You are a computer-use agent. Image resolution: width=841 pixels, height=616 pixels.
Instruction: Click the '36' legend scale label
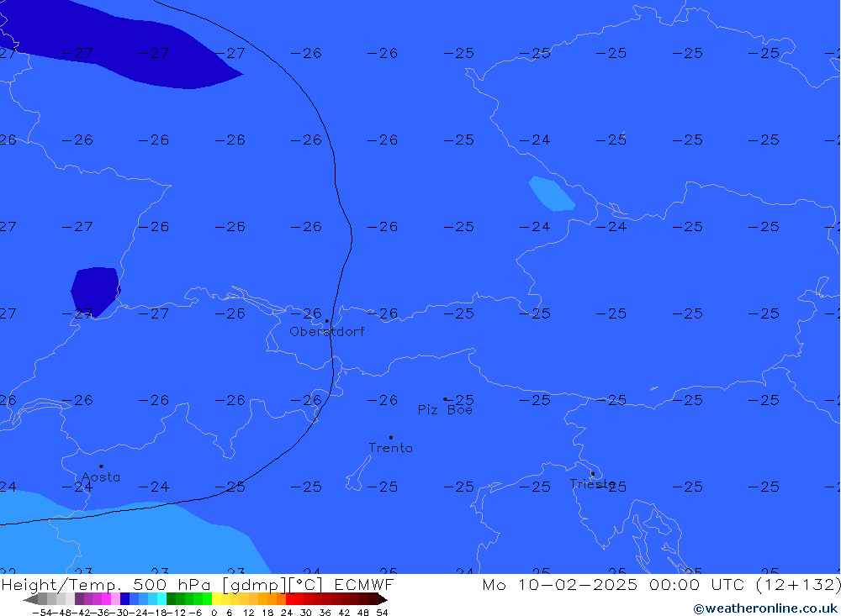[x=325, y=613]
